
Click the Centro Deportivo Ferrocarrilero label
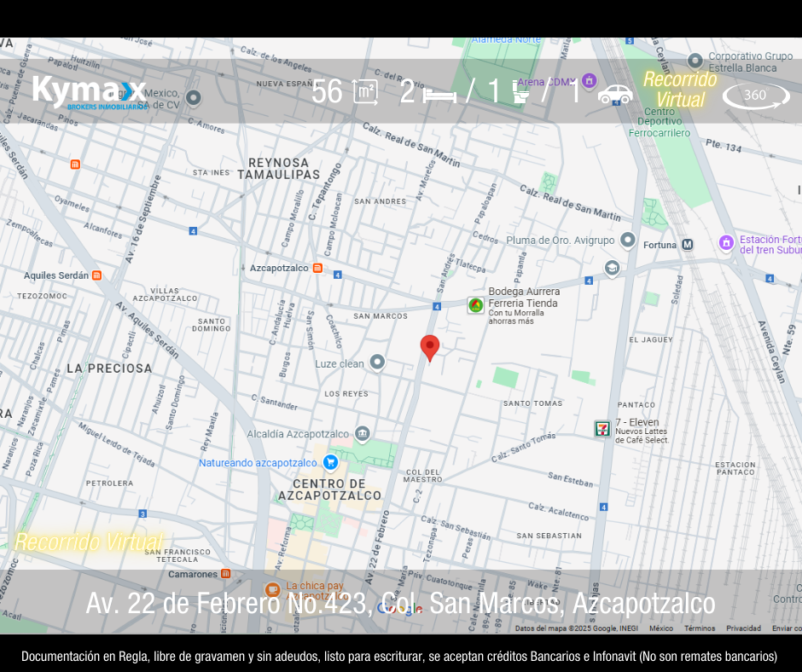click(x=660, y=122)
